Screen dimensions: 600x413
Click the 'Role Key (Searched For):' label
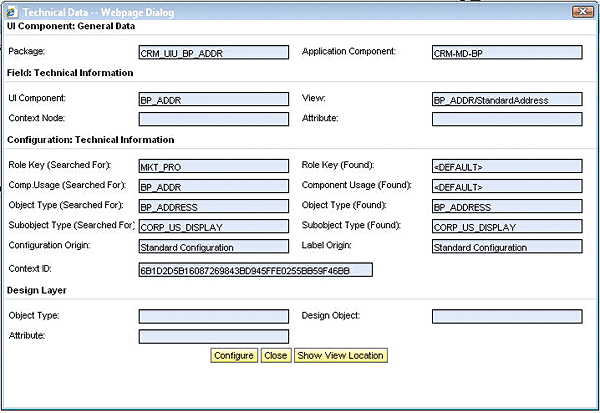click(60, 165)
